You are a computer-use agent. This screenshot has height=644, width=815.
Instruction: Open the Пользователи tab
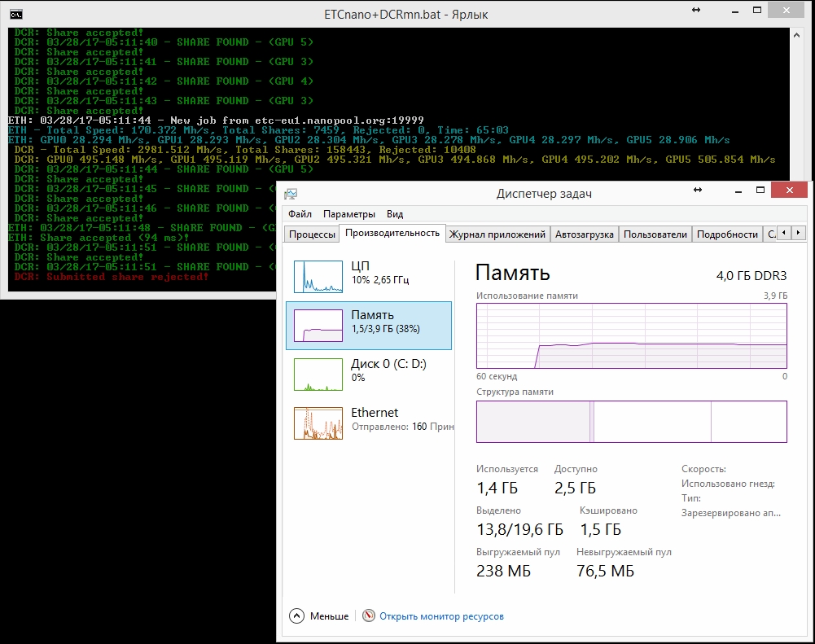pos(655,234)
